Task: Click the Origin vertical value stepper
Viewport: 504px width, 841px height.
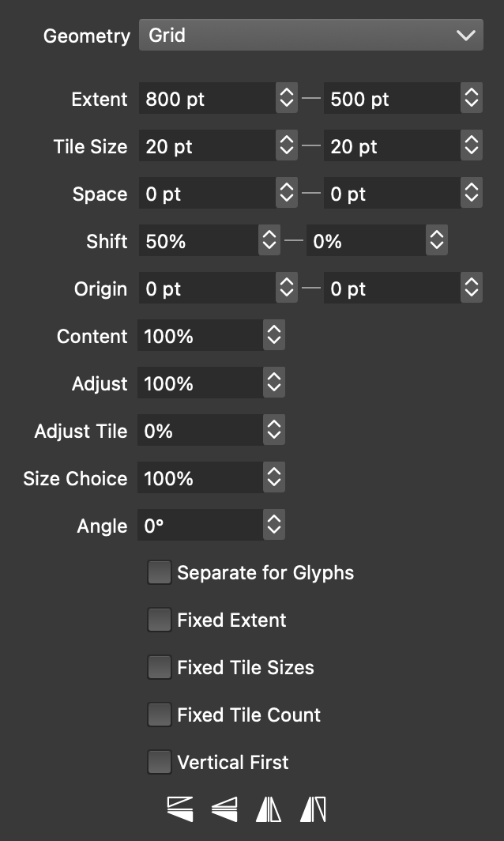Action: (471, 289)
